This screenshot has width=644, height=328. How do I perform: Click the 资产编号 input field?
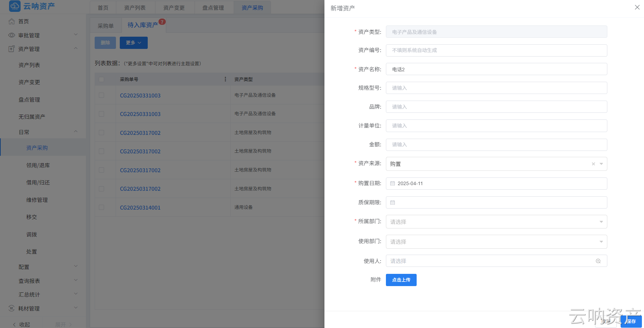496,50
